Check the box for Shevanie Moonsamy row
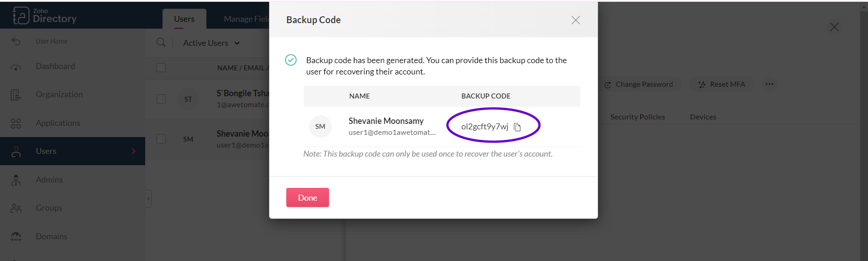Screen dimensions: 868x261 tap(161, 139)
